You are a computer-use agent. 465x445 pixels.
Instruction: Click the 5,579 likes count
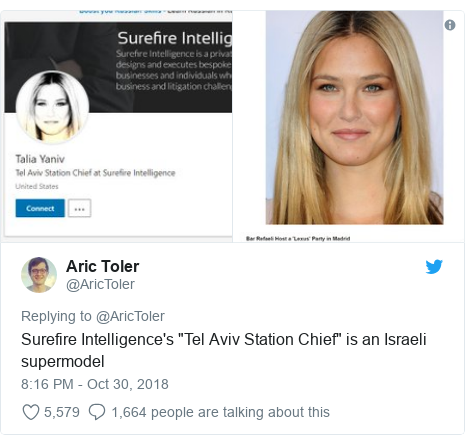(x=62, y=412)
